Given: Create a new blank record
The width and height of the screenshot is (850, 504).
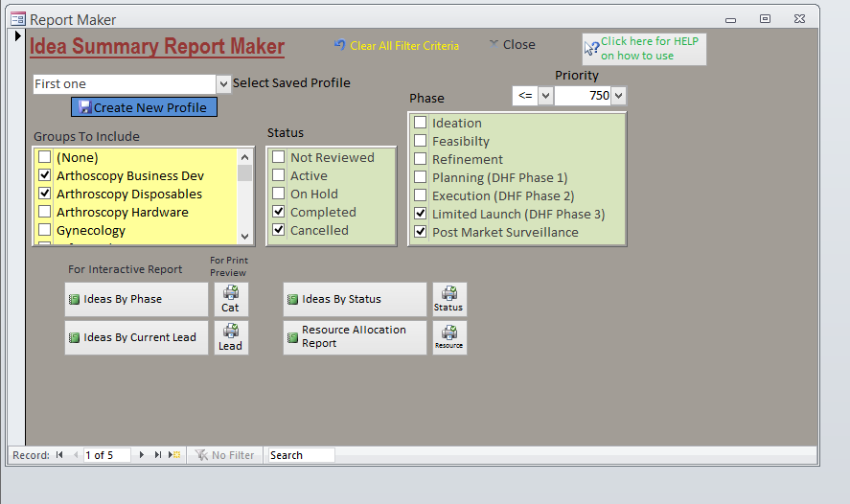Looking at the screenshot, I should coord(174,455).
